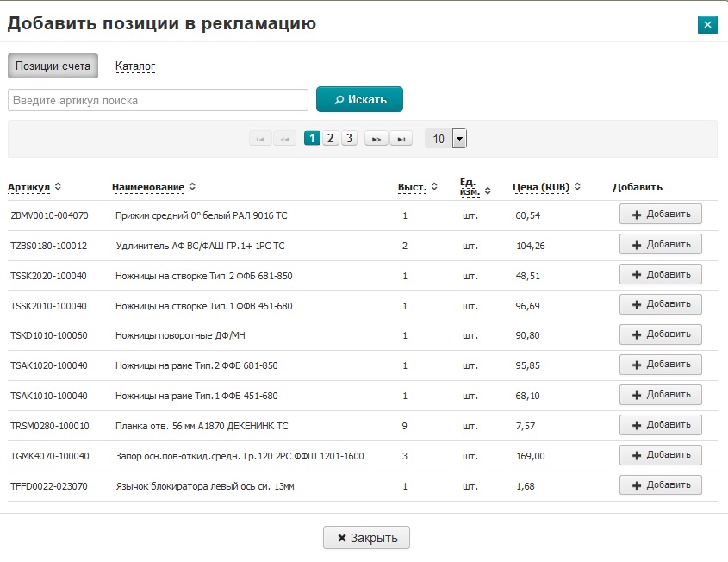
Task: Open page 3 of the results
Action: coord(349,139)
